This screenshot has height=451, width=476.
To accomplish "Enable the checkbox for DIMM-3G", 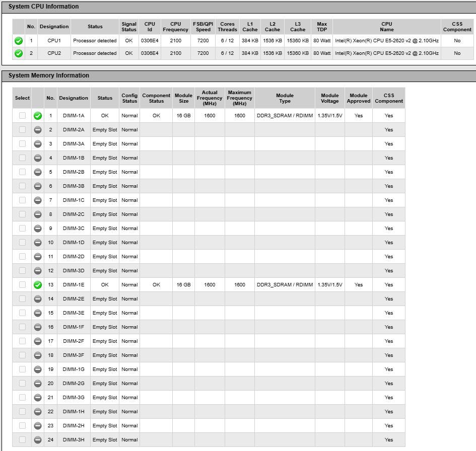I will pos(22,398).
